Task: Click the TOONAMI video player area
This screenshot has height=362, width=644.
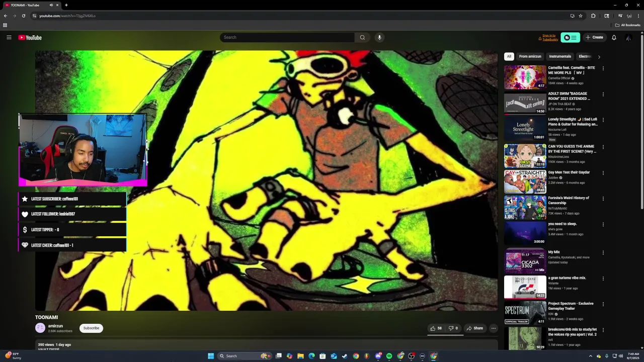Action: point(266,180)
